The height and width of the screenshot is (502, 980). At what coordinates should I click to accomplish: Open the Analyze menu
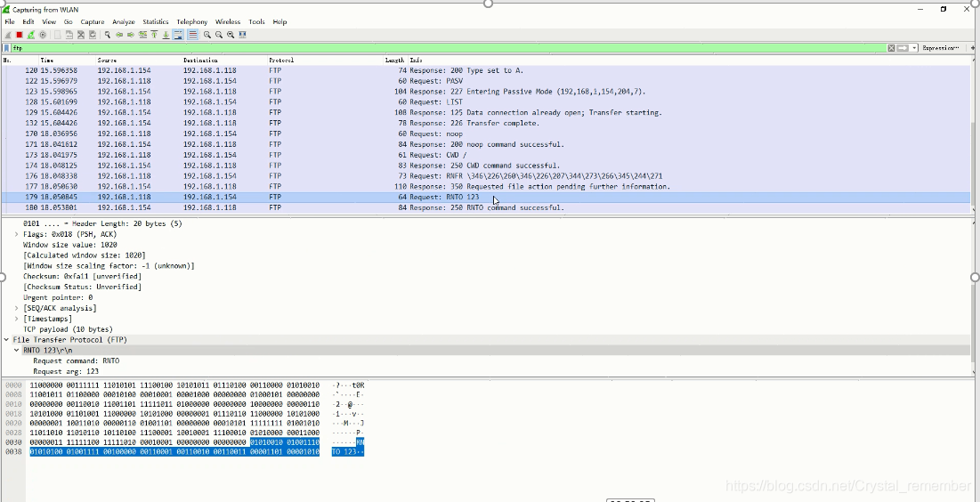click(123, 22)
